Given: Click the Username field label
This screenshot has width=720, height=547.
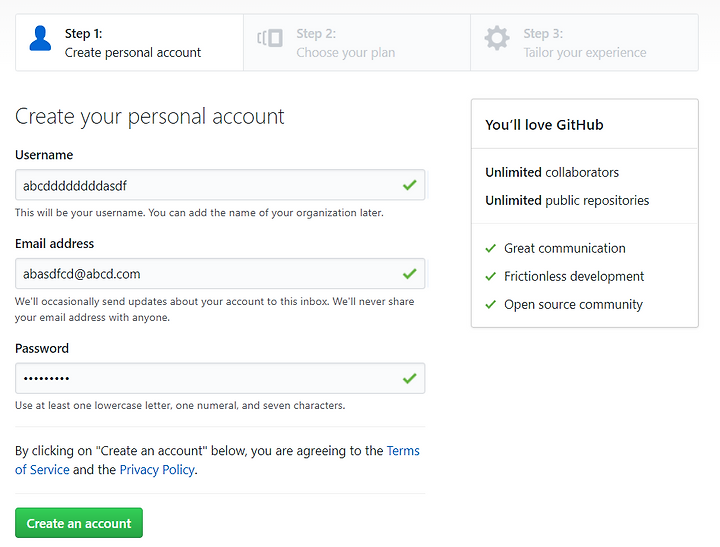Looking at the screenshot, I should click(44, 155).
